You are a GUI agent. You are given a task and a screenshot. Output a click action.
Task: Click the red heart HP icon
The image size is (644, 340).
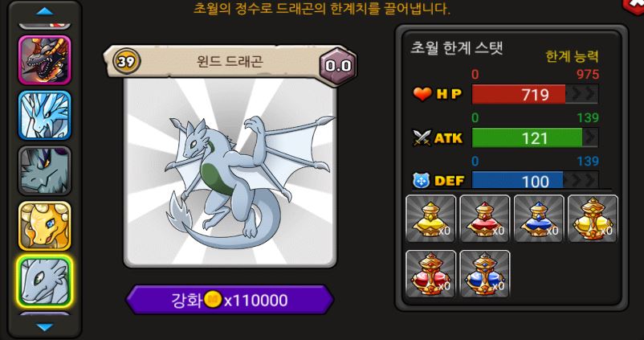coord(422,94)
